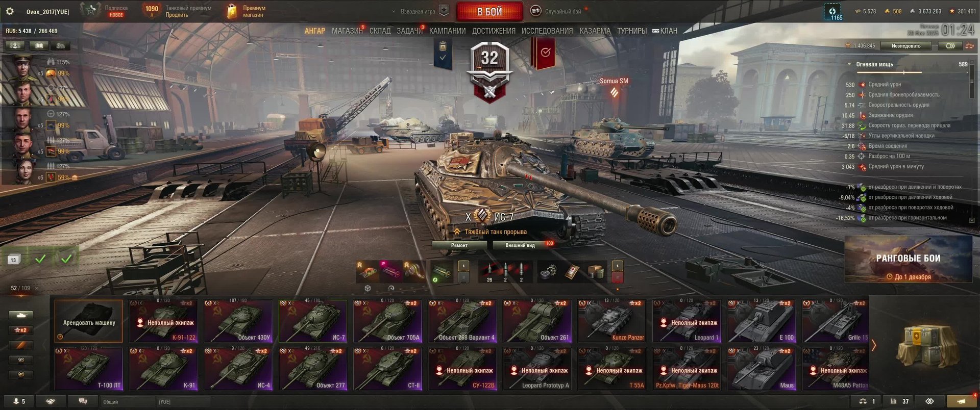Toggle the x2 bonus carousel filter
The width and height of the screenshot is (980, 410).
coord(21,330)
